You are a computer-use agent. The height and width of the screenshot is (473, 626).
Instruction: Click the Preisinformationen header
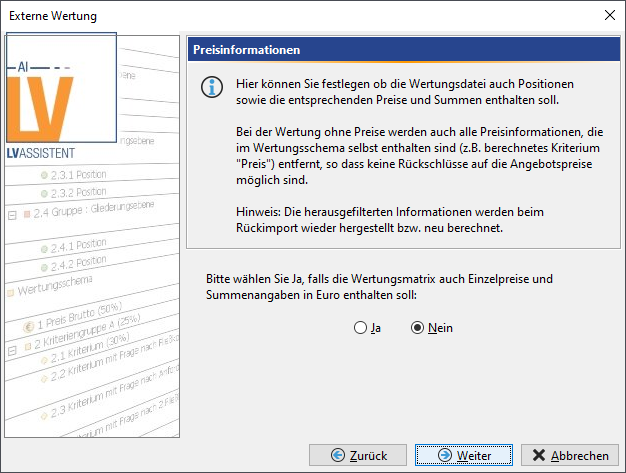click(404, 49)
